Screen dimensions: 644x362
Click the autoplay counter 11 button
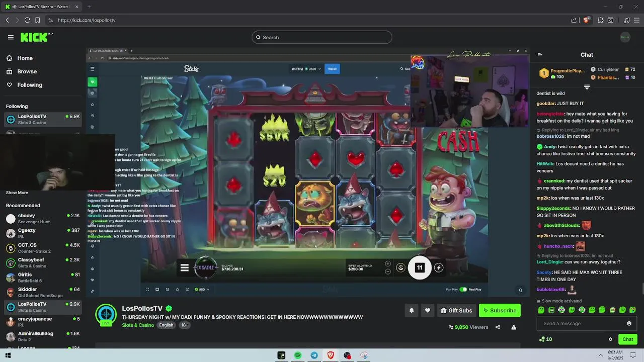click(x=420, y=267)
